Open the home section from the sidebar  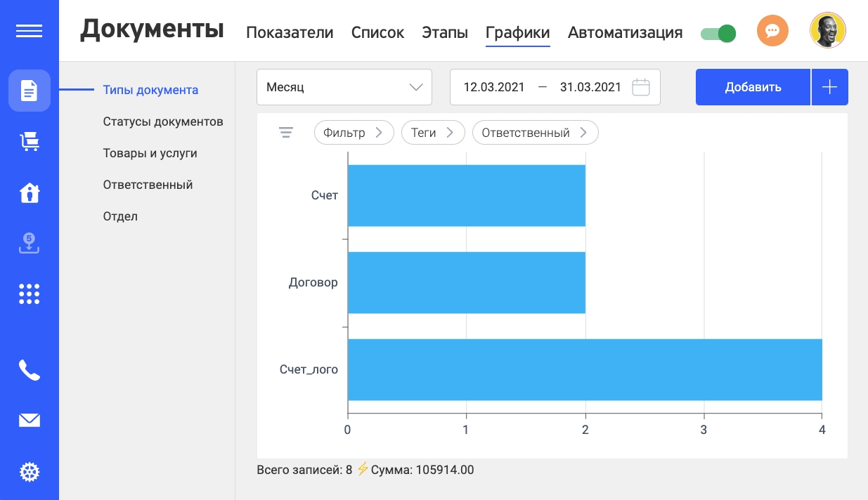pyautogui.click(x=29, y=193)
